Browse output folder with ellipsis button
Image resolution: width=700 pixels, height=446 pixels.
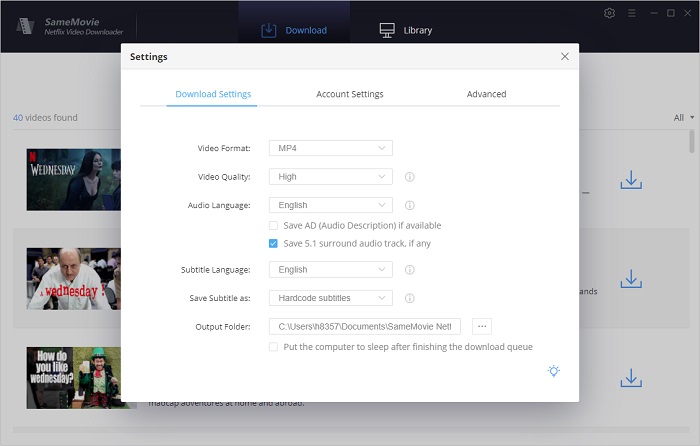481,326
